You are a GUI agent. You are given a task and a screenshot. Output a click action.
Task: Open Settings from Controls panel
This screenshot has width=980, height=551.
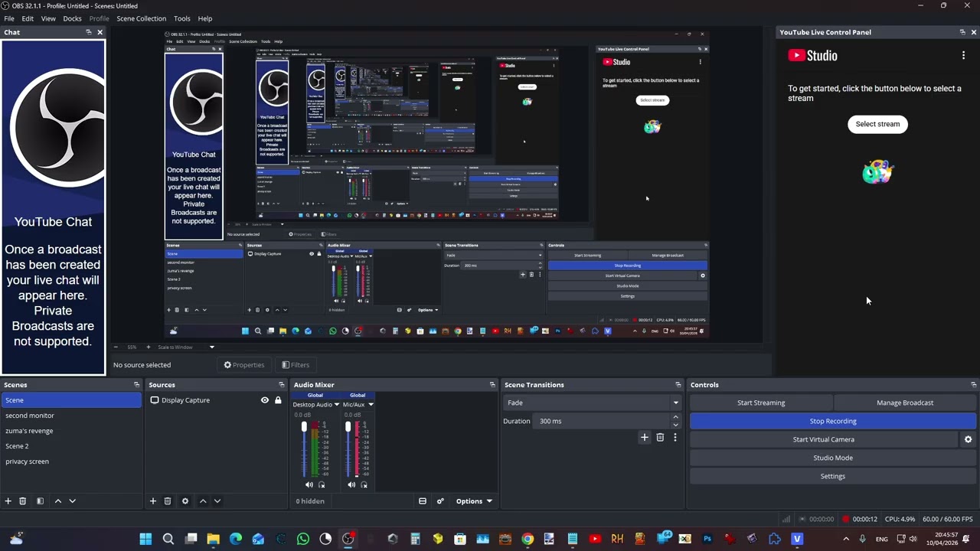pos(833,476)
